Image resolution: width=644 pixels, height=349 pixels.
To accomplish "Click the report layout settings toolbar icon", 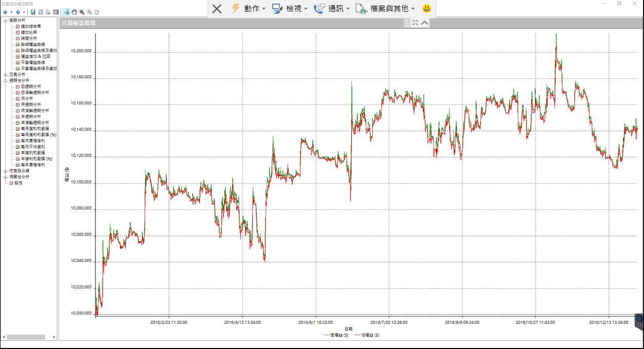I will (x=56, y=12).
